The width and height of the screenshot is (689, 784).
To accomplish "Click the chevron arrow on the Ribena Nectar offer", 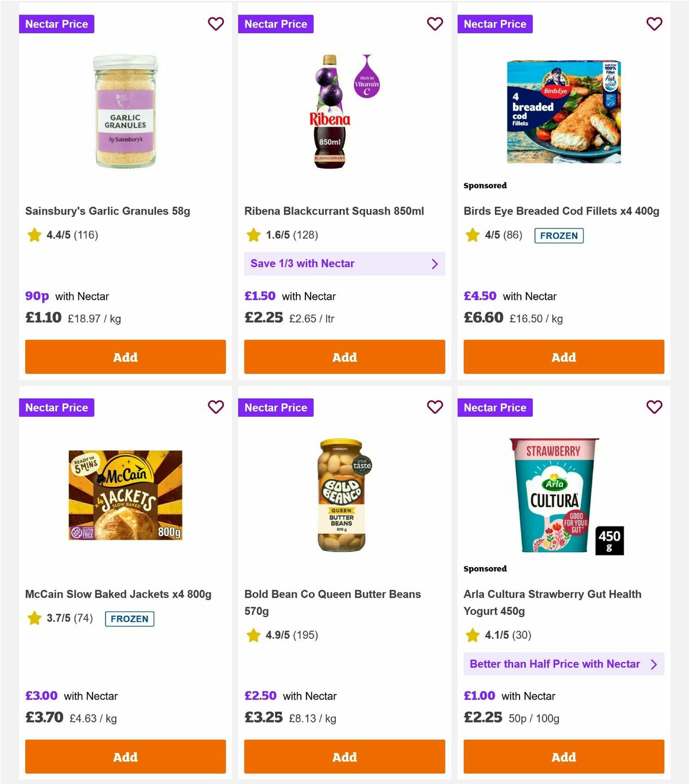I will click(435, 263).
